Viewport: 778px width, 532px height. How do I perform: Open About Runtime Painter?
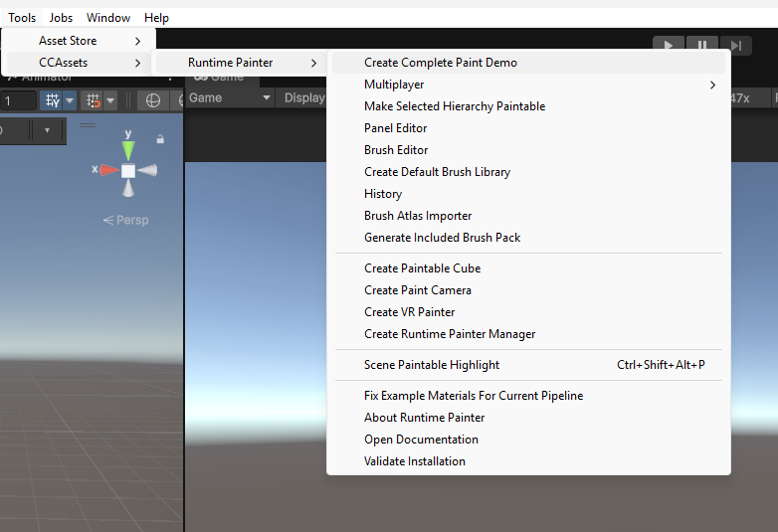point(528,418)
